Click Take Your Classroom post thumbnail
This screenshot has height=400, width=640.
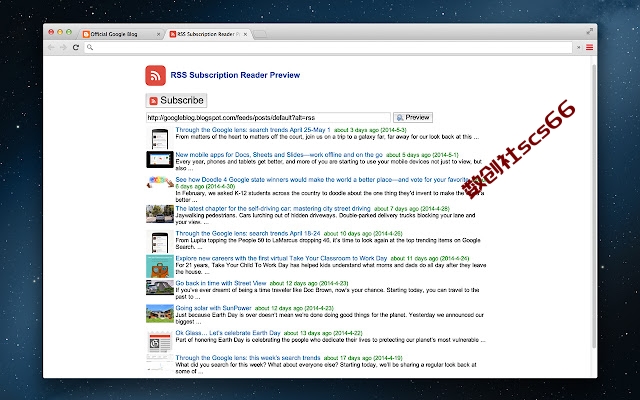pyautogui.click(x=160, y=267)
